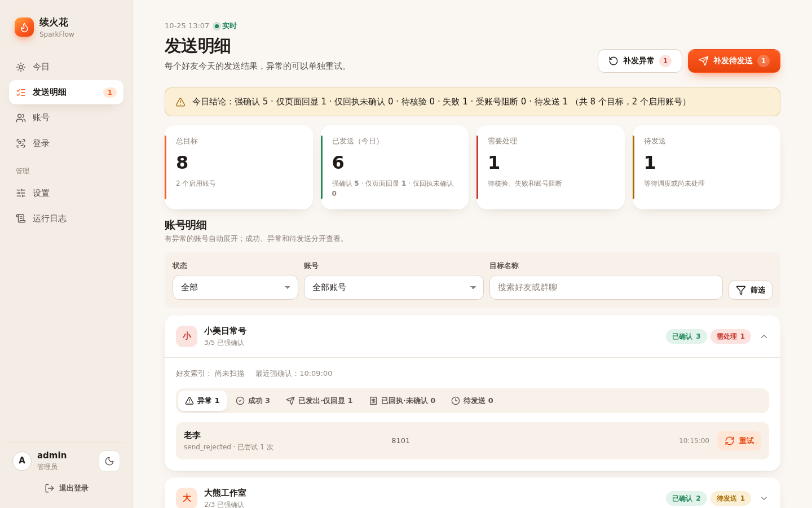Click the 已确认 2 badge on 大熊工作室
This screenshot has width=812, height=508.
pos(686,498)
